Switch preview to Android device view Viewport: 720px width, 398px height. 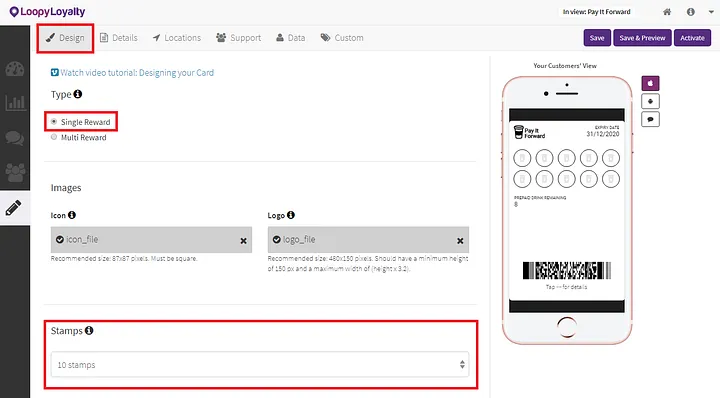(650, 101)
